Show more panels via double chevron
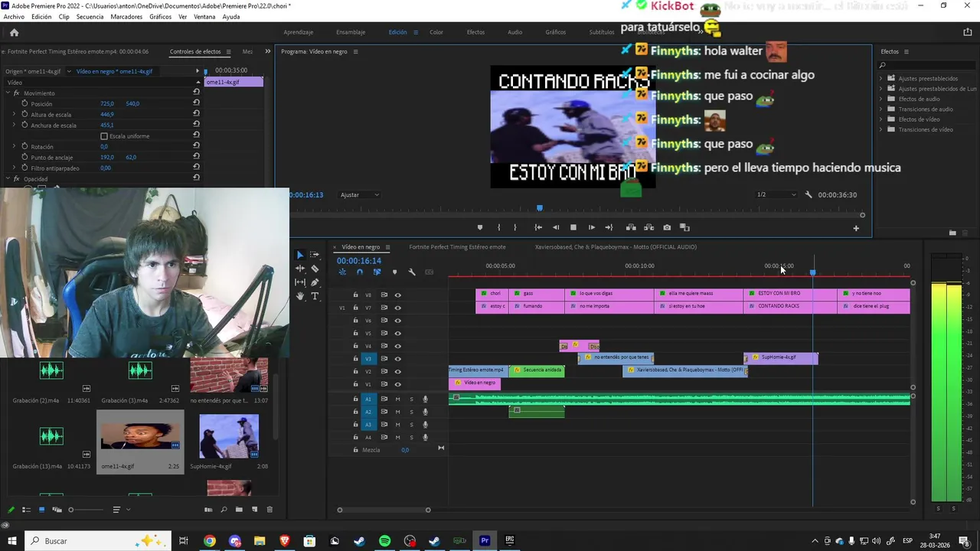 [x=267, y=51]
